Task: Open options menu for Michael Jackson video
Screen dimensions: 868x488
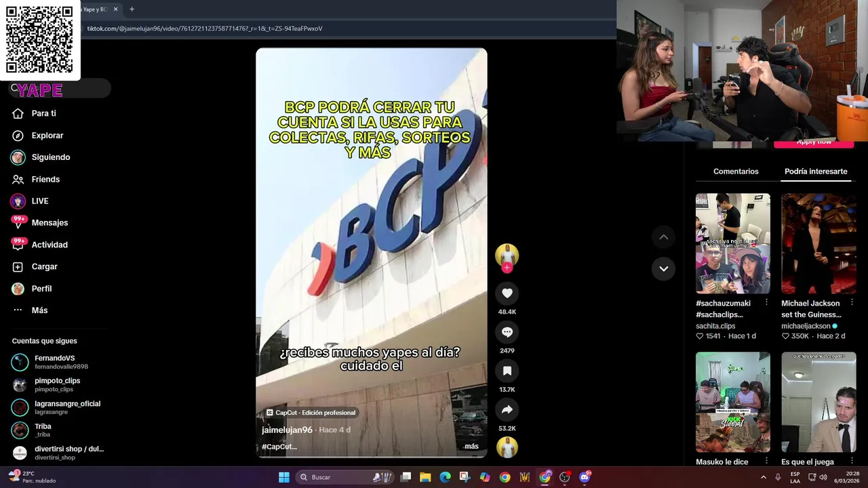Action: 852,302
